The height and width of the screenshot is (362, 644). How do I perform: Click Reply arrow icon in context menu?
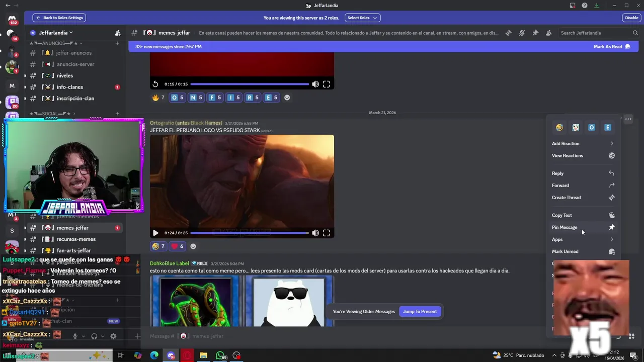tap(612, 173)
